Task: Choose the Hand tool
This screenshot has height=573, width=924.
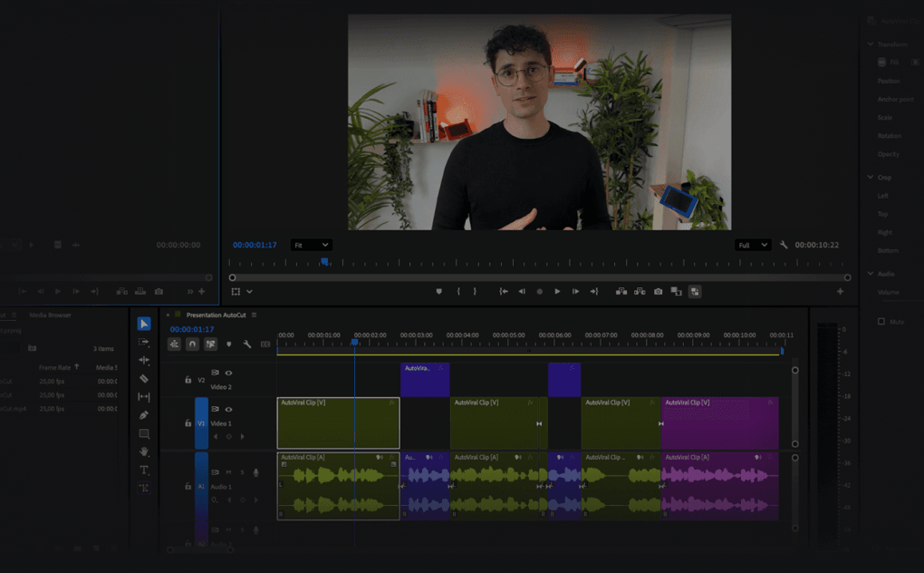Action: pos(144,452)
